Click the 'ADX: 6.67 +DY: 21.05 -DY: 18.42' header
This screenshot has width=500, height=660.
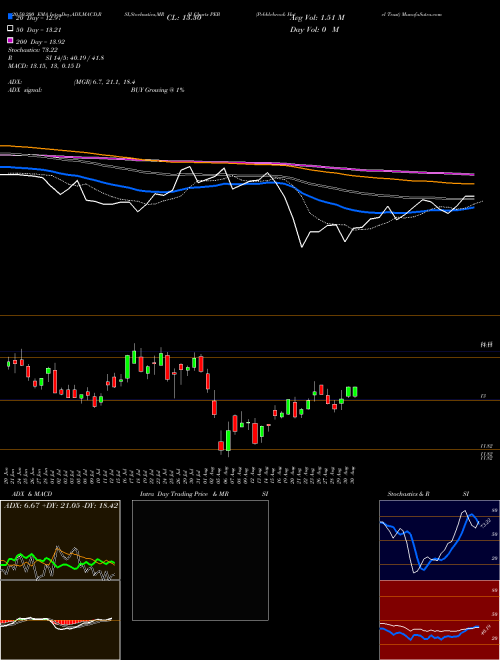click(x=61, y=505)
